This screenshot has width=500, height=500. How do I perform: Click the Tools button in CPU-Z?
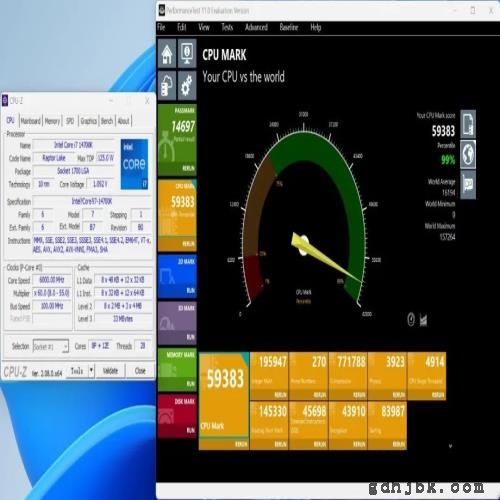[77, 371]
